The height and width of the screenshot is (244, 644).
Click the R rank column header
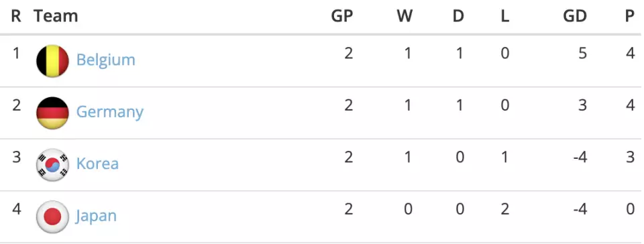pyautogui.click(x=16, y=16)
